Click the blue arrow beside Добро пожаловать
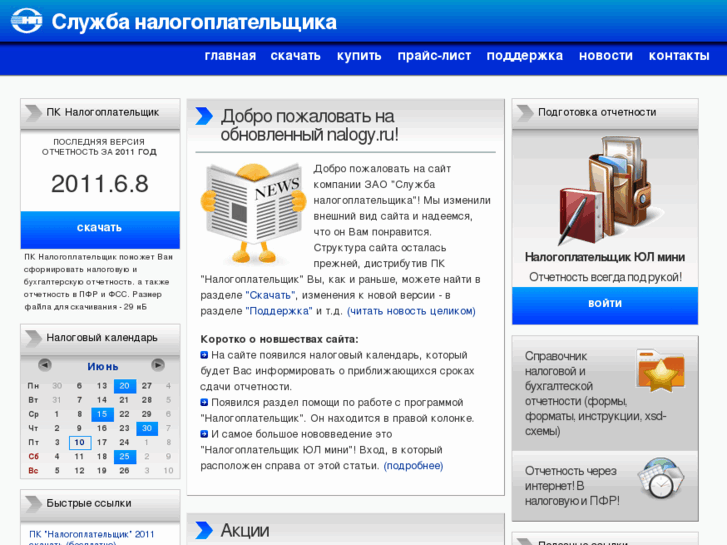The image size is (727, 545). 204,116
